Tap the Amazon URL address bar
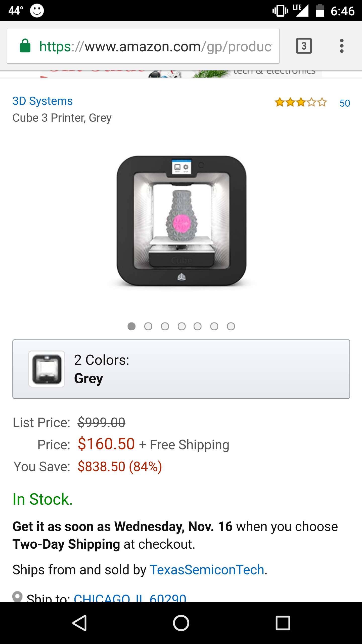362x644 pixels. click(155, 46)
